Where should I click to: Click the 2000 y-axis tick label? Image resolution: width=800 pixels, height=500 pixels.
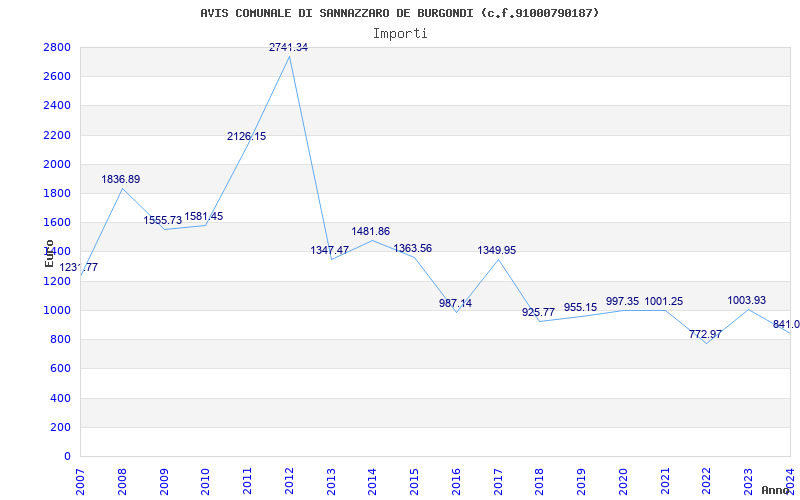pyautogui.click(x=57, y=164)
